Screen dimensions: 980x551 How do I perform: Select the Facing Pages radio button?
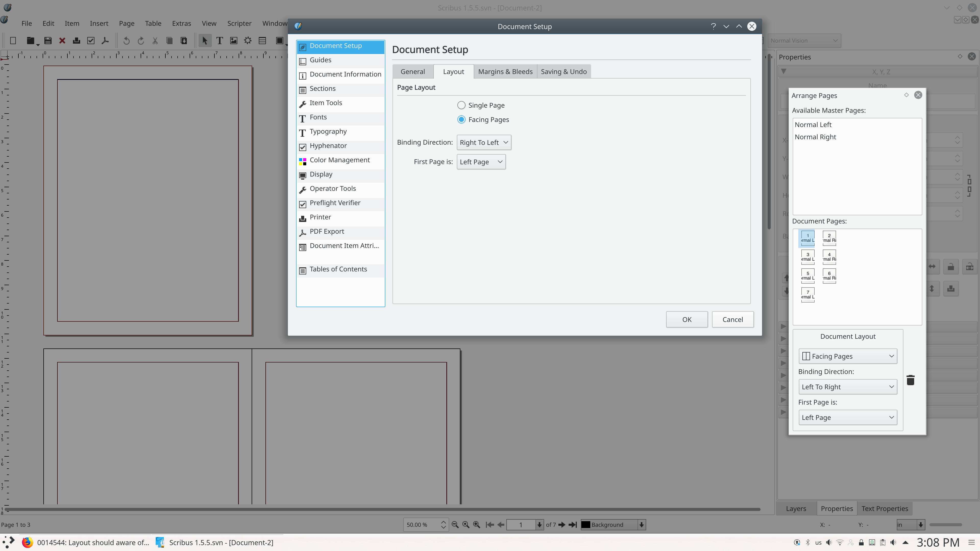(461, 120)
